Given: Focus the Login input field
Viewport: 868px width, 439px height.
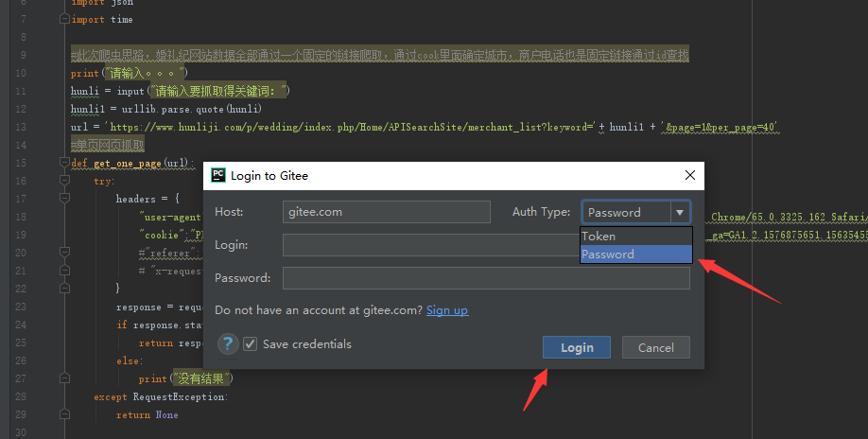Looking at the screenshot, I should point(431,245).
